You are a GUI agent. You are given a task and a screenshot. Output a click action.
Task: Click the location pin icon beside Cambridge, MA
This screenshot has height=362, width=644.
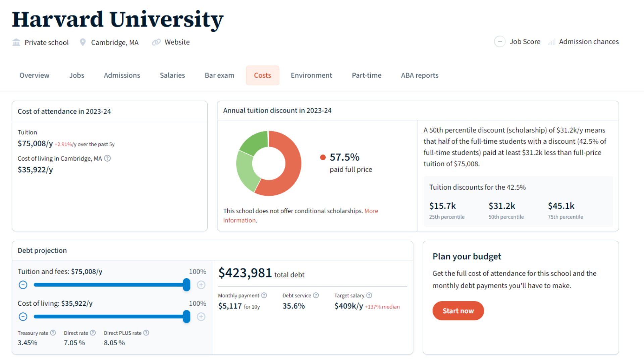82,42
